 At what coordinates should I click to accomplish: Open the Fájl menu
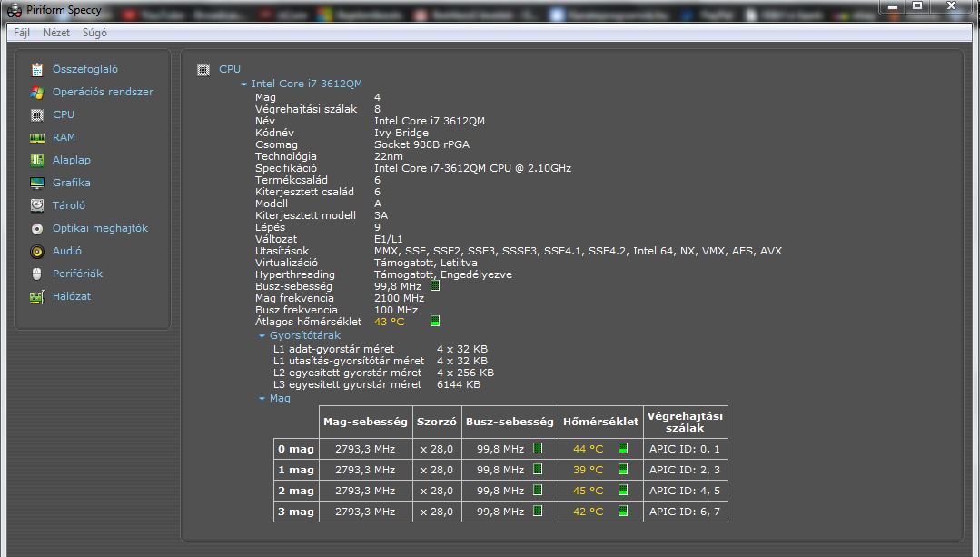click(x=22, y=33)
